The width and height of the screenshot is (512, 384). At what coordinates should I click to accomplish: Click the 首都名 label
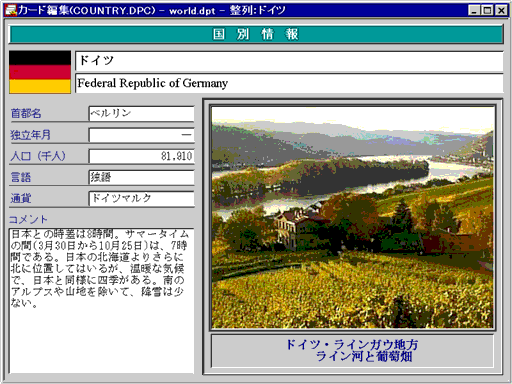click(x=26, y=114)
